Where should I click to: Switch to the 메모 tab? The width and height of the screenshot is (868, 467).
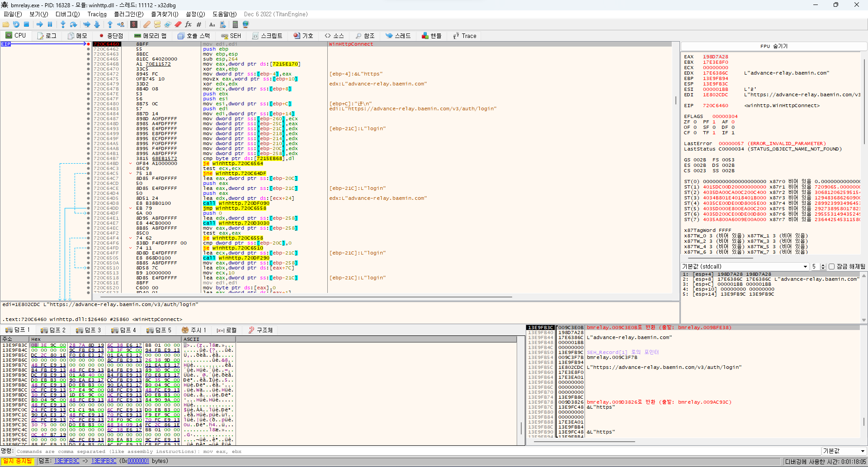click(x=77, y=36)
